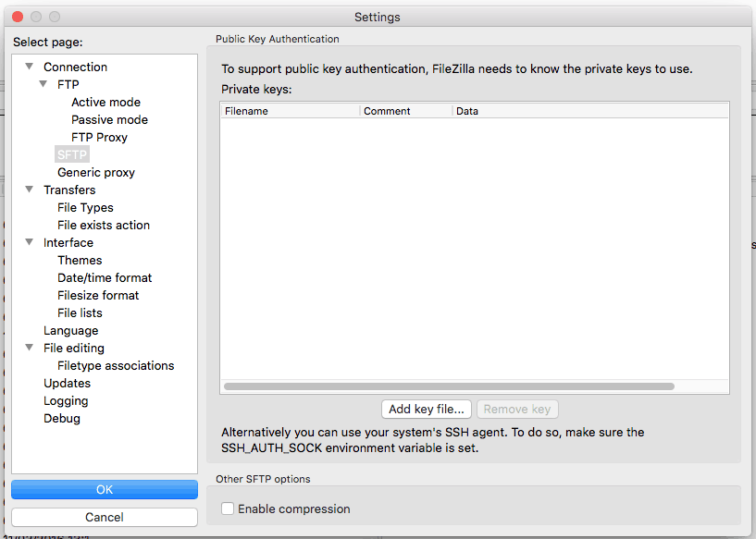This screenshot has width=756, height=539.
Task: Close the Settings window with red button
Action: click(x=18, y=17)
